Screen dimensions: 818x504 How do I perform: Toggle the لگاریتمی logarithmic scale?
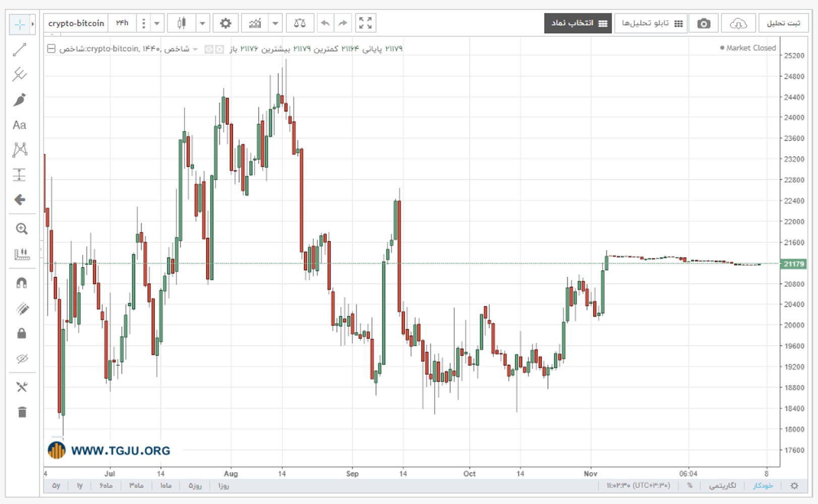click(723, 485)
